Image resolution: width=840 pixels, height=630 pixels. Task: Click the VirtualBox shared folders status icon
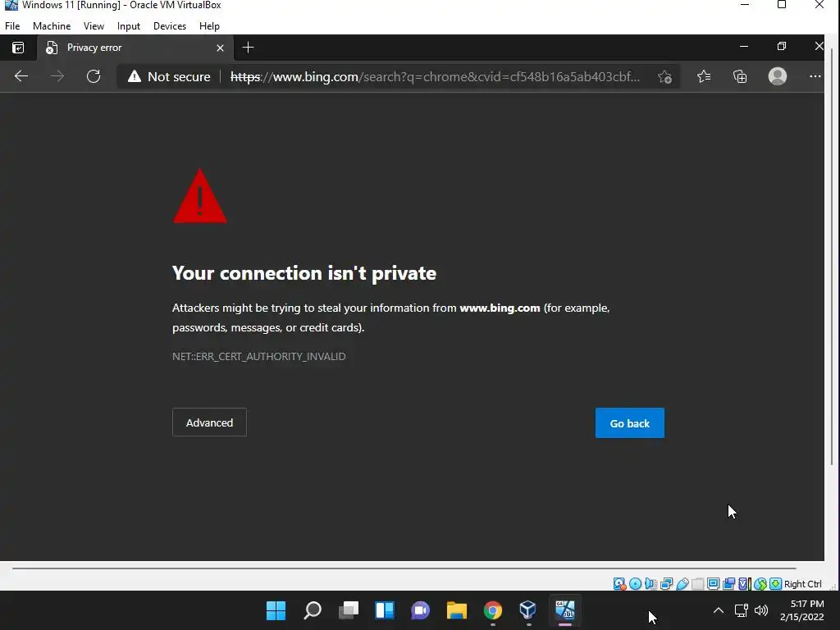tap(697, 584)
